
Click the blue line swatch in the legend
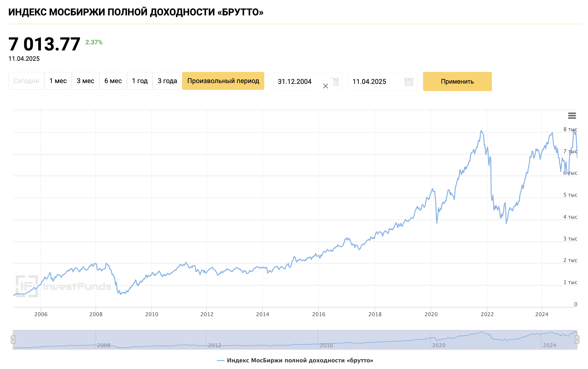(x=220, y=360)
